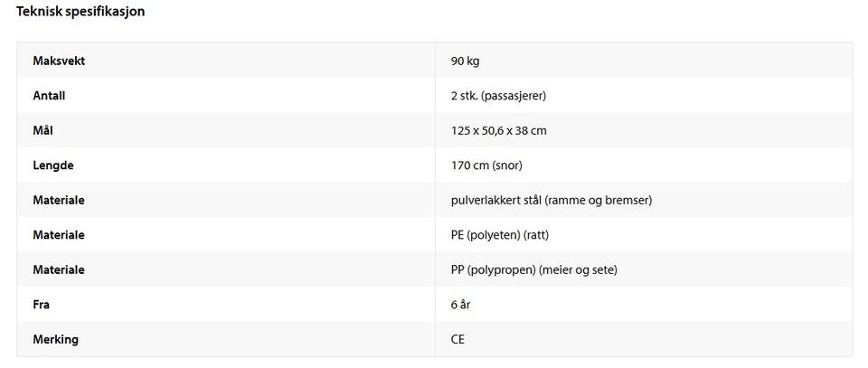This screenshot has height=368, width=868.
Task: Select the Materiale label beside pulverlakkert stål
Action: tap(59, 201)
